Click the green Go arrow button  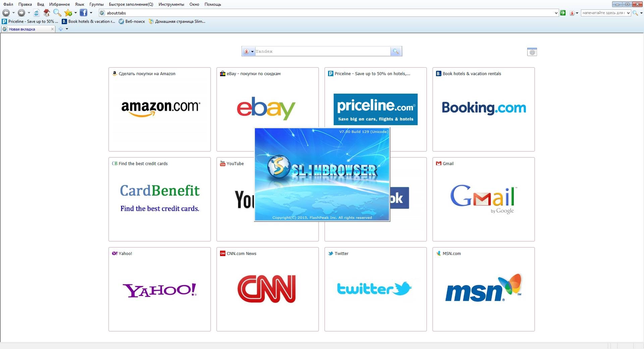click(x=563, y=13)
